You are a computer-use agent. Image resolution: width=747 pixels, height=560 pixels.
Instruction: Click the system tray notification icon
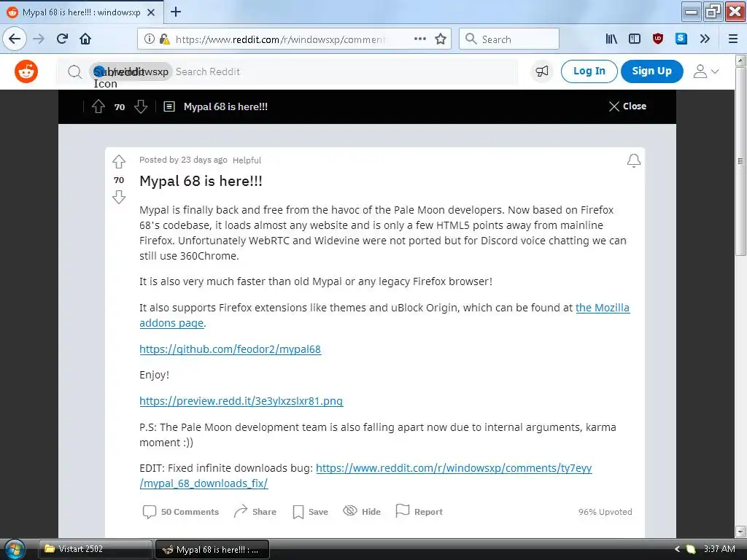pos(690,549)
